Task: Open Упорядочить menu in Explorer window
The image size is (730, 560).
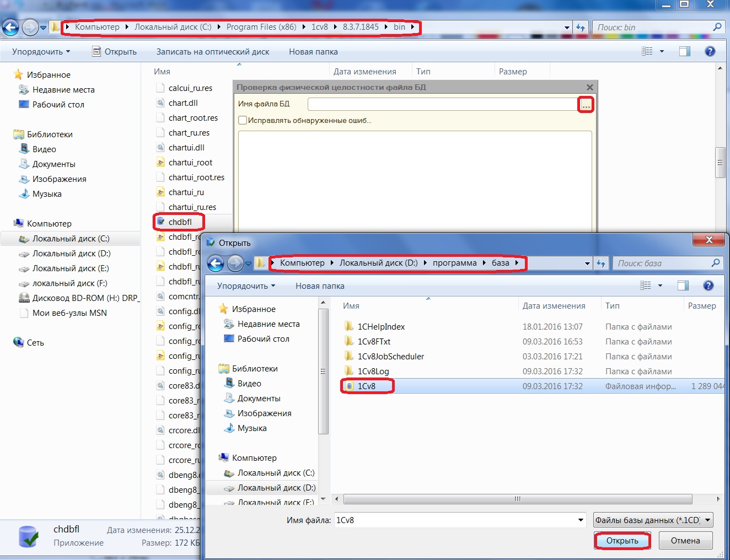Action: (x=41, y=51)
